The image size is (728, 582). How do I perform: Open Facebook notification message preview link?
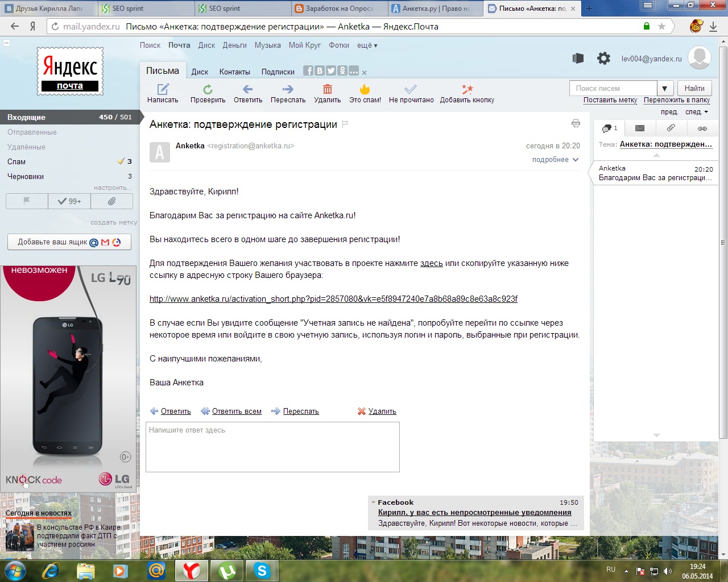tap(474, 513)
